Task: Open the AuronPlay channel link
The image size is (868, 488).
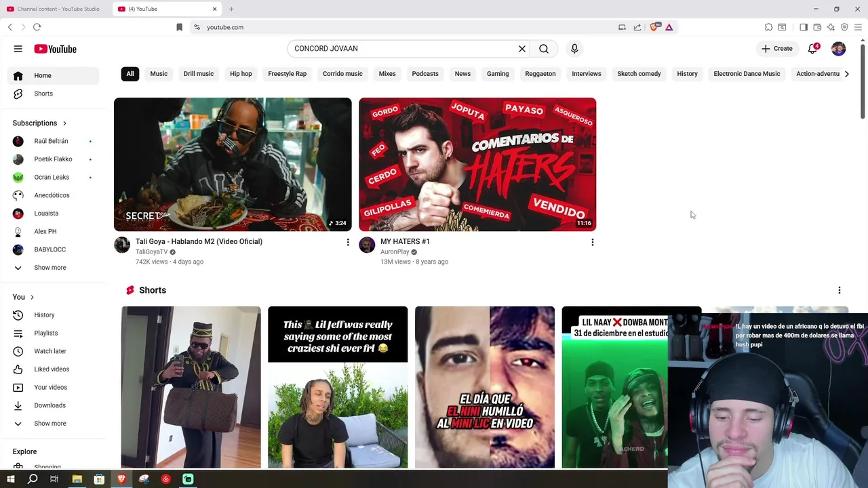Action: point(395,251)
